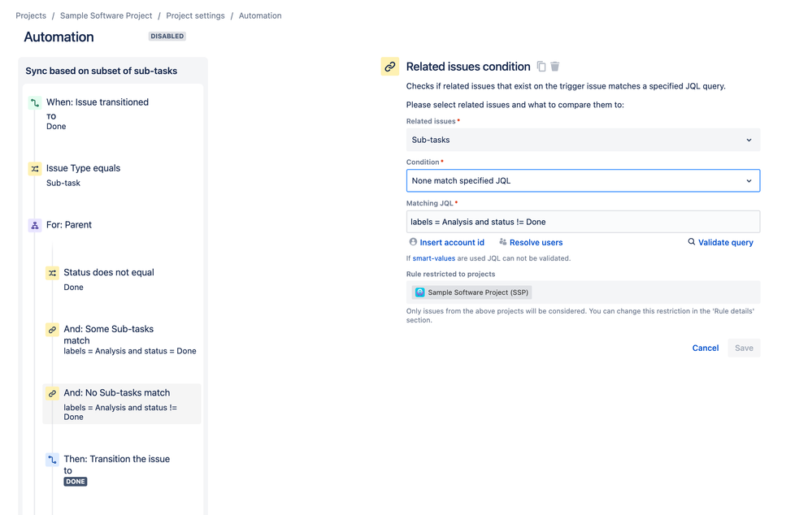Click the Done value under Status does not equal
The image size is (812, 515).
[x=73, y=288]
